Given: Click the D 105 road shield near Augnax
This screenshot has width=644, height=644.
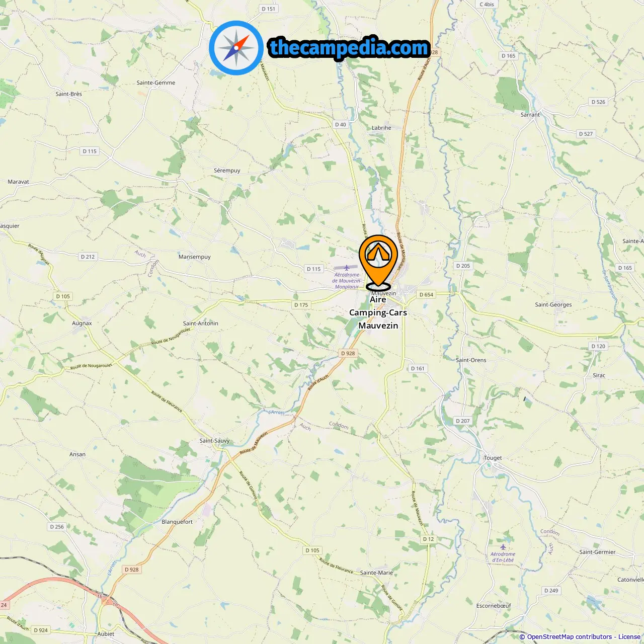Looking at the screenshot, I should pos(63,296).
